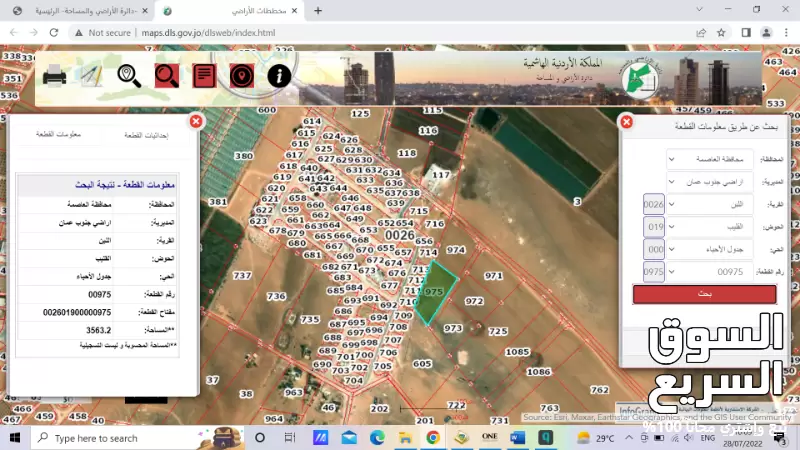Click the weather 29°C widget in taskbar

pyautogui.click(x=594, y=438)
